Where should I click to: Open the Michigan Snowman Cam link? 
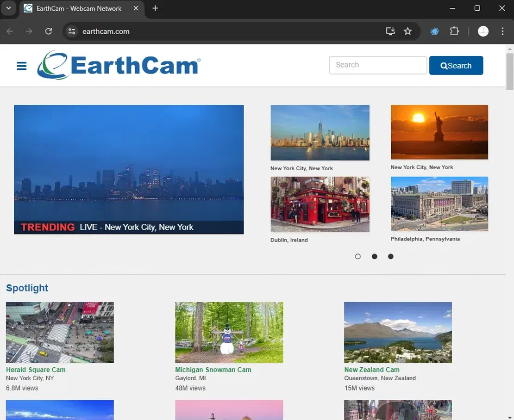click(213, 370)
